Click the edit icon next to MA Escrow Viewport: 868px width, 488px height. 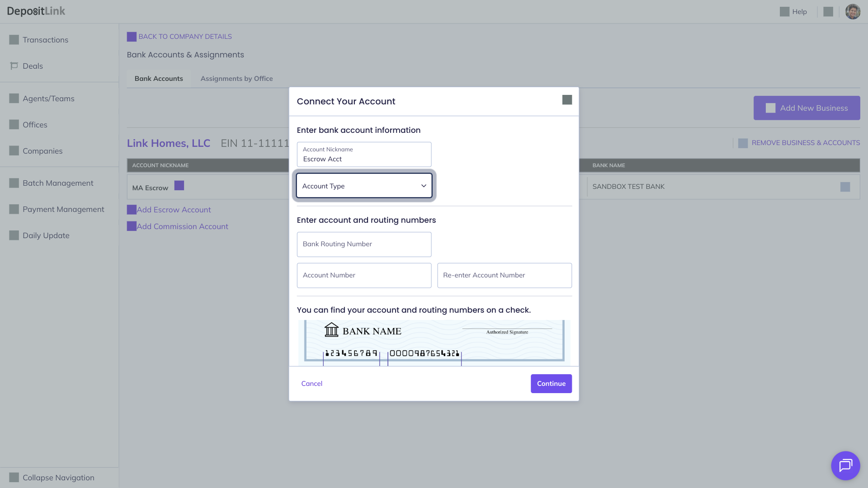[x=179, y=186]
